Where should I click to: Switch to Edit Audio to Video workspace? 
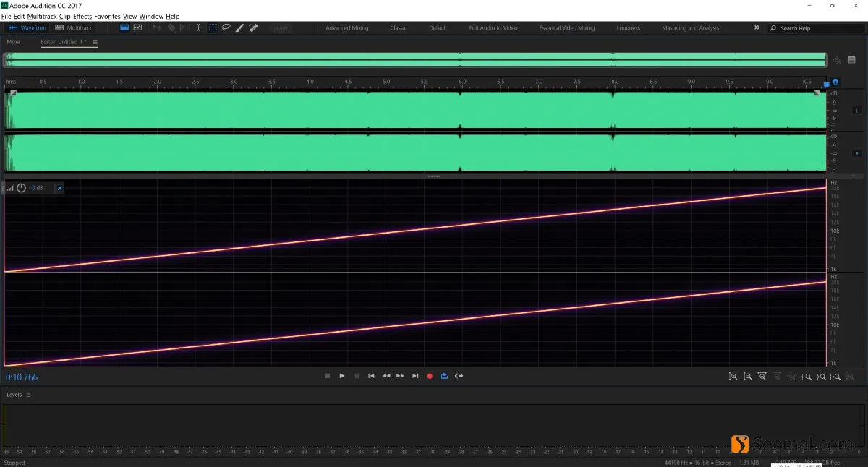click(493, 28)
